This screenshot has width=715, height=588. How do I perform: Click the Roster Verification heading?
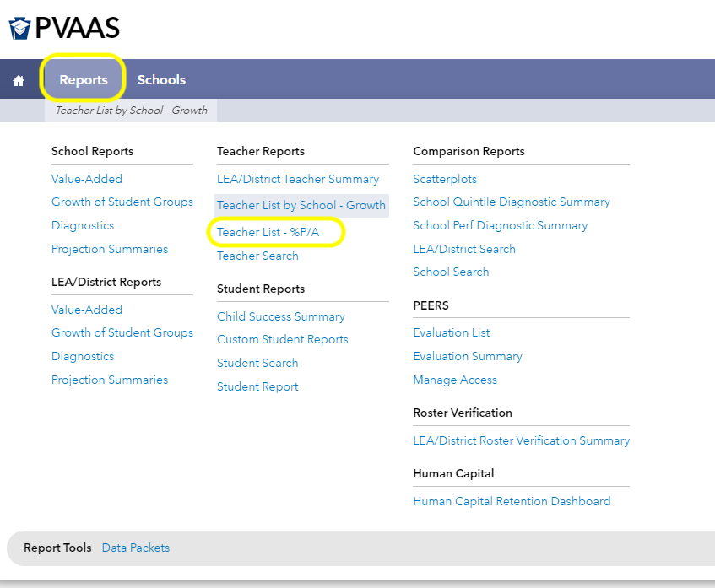click(x=463, y=413)
